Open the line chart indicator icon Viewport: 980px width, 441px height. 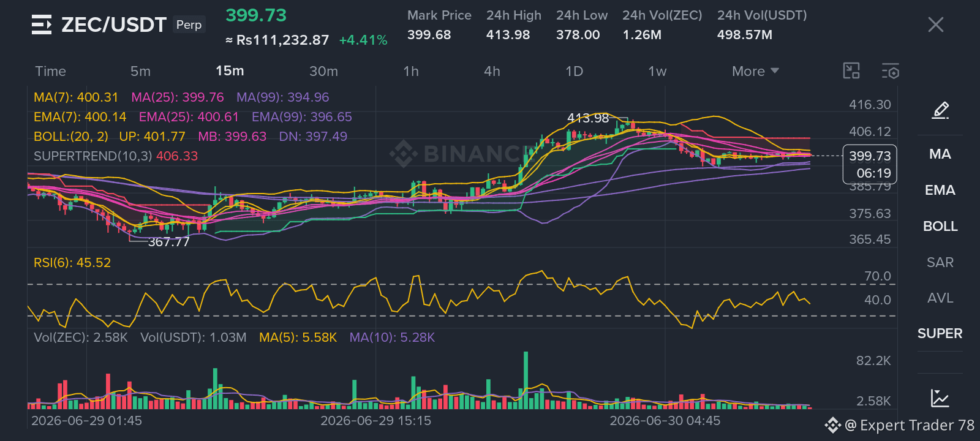[940, 398]
